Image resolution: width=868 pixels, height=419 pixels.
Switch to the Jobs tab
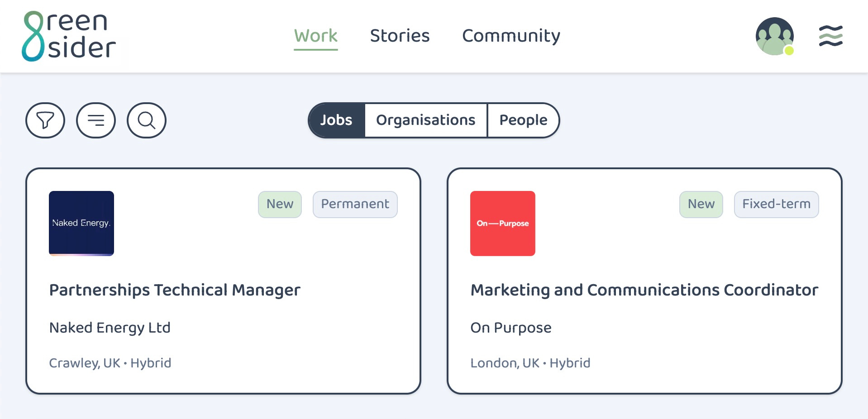pos(336,120)
